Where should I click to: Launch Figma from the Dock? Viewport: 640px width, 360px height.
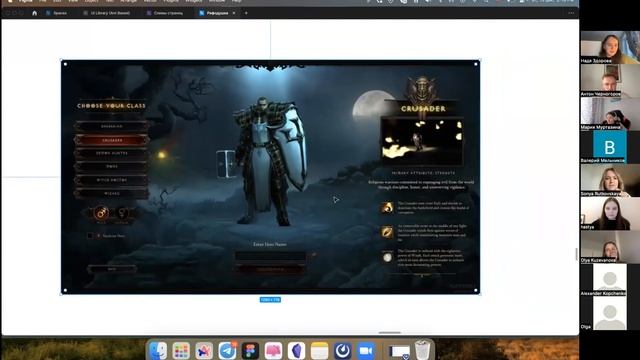pyautogui.click(x=250, y=351)
